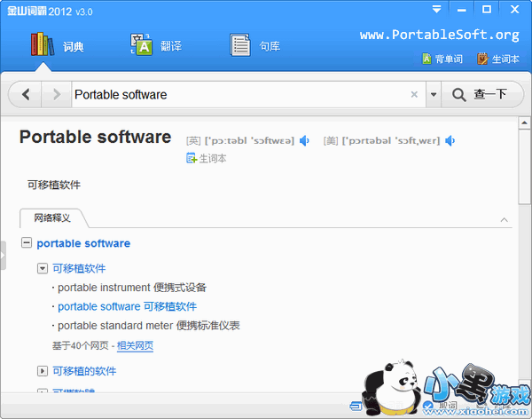Collapse the portable software entry
Image resolution: width=532 pixels, height=419 pixels.
pos(27,243)
